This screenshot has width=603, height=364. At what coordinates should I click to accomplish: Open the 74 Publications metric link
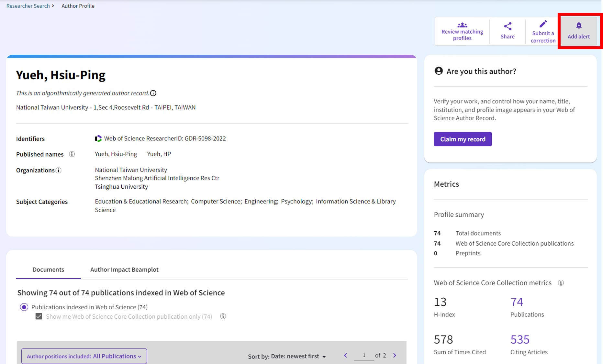[517, 302]
